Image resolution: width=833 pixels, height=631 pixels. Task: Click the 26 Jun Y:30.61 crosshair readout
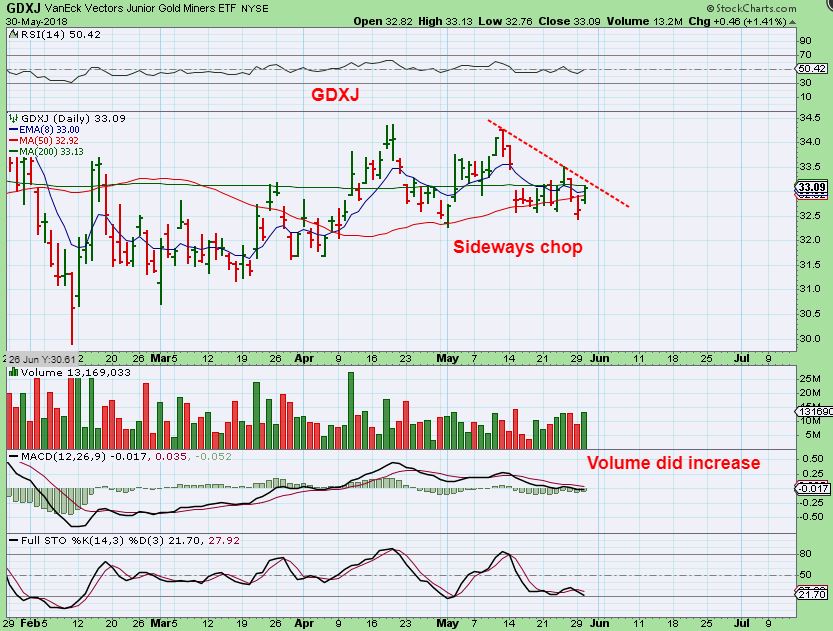click(41, 359)
